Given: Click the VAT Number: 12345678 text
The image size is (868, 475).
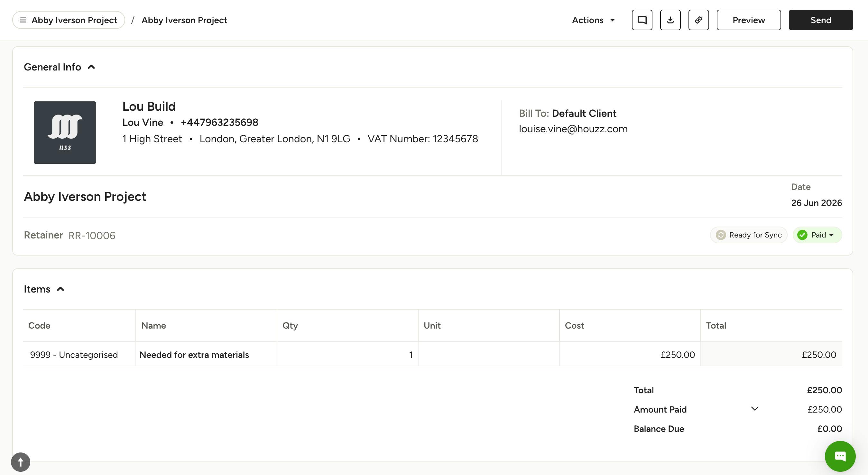Looking at the screenshot, I should pyautogui.click(x=422, y=139).
